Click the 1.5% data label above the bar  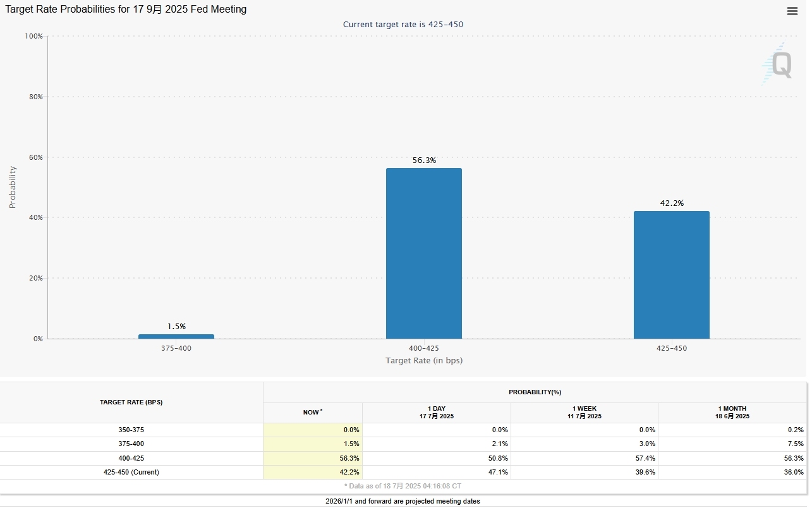(176, 327)
